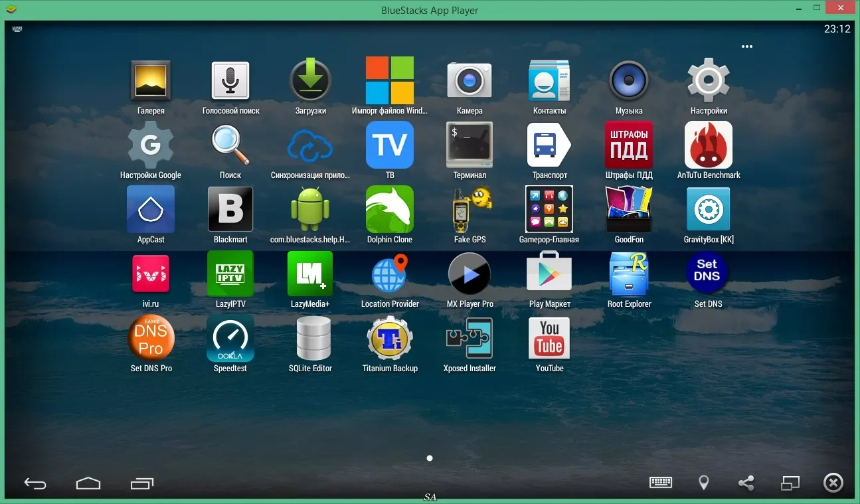Open the Загрузки downloads app

point(310,80)
